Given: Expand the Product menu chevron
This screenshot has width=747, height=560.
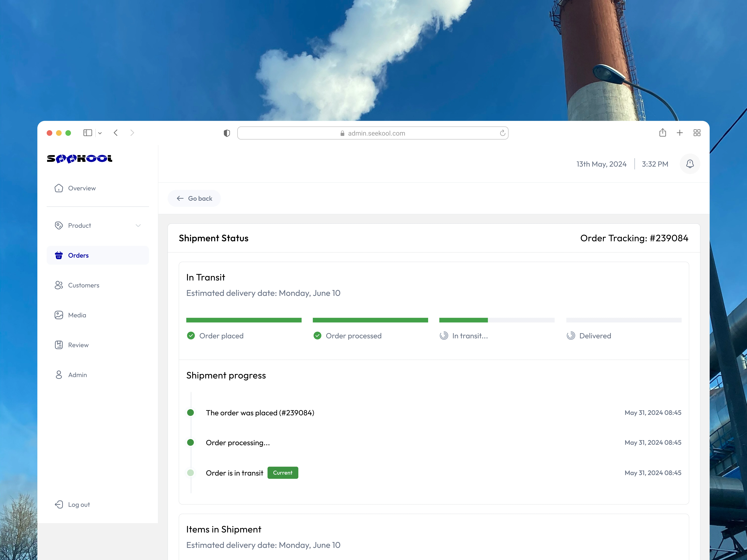Looking at the screenshot, I should pos(138,226).
